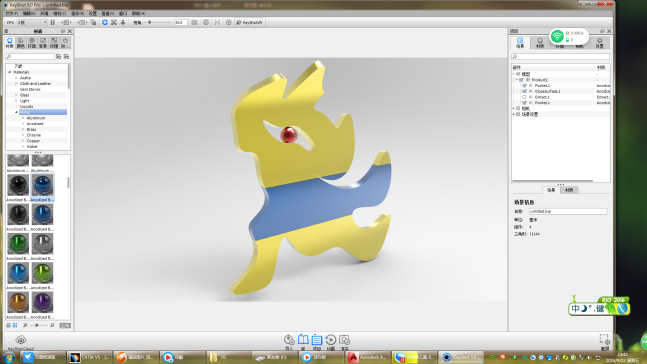Expand the Light material folder

click(x=16, y=101)
